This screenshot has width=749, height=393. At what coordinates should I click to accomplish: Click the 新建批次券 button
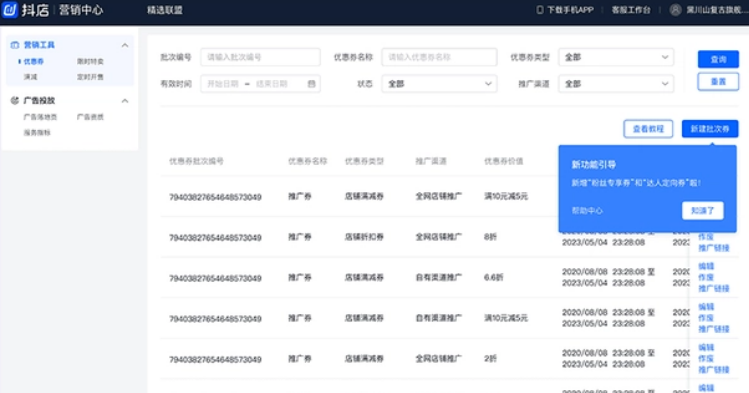(710, 129)
